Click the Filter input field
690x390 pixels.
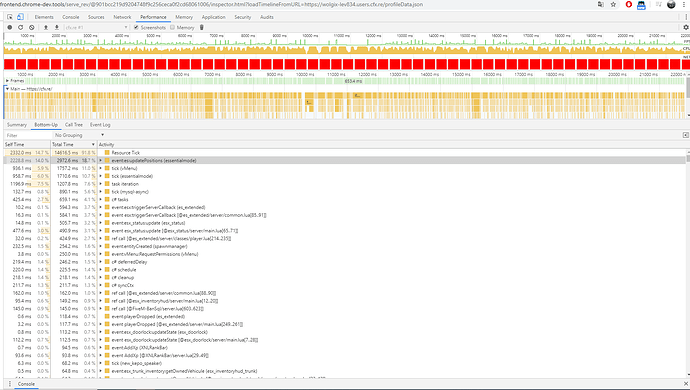point(27,135)
